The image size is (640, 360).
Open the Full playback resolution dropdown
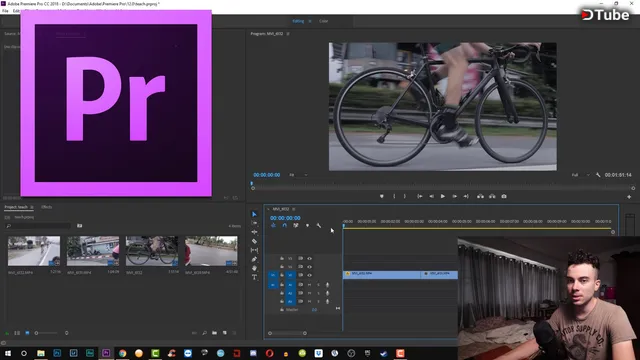(581, 175)
